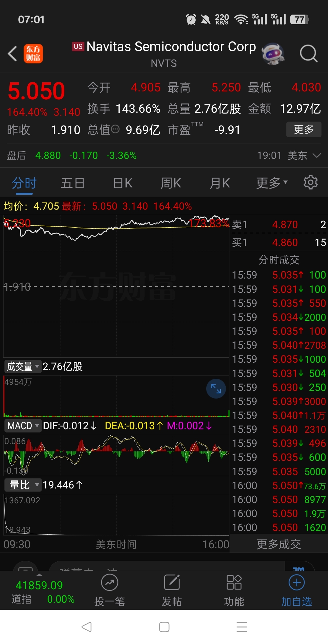Go back with the left arrow
The height and width of the screenshot is (644, 328).
coord(12,54)
